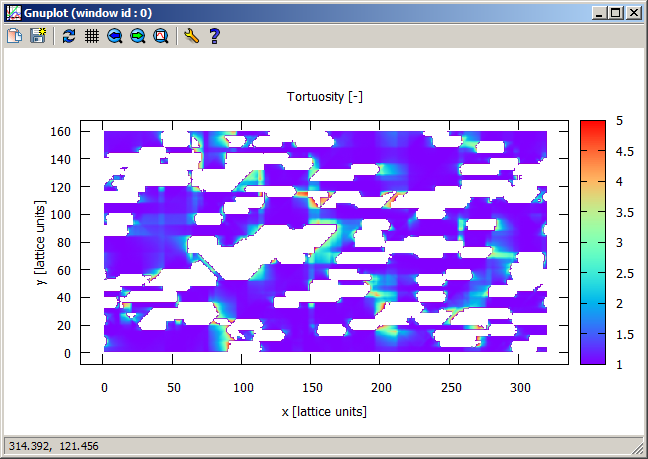
Task: Copy the plot to clipboard
Action: 15,36
